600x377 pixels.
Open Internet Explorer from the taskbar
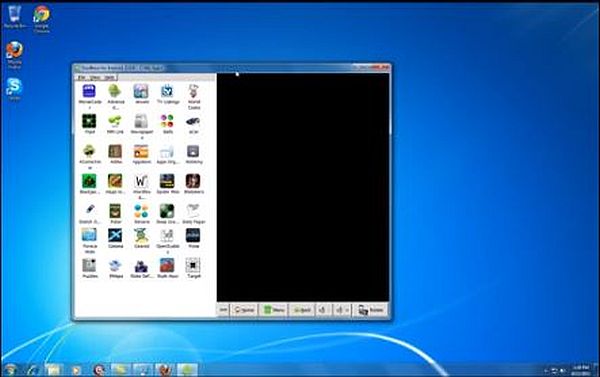click(33, 370)
